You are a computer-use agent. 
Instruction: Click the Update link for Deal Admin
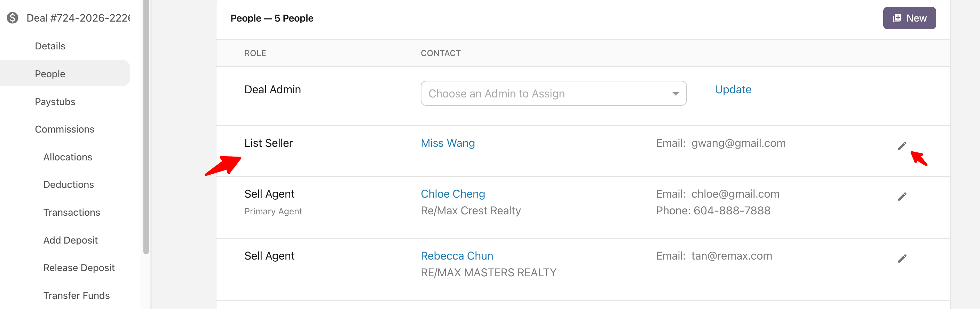click(x=733, y=89)
